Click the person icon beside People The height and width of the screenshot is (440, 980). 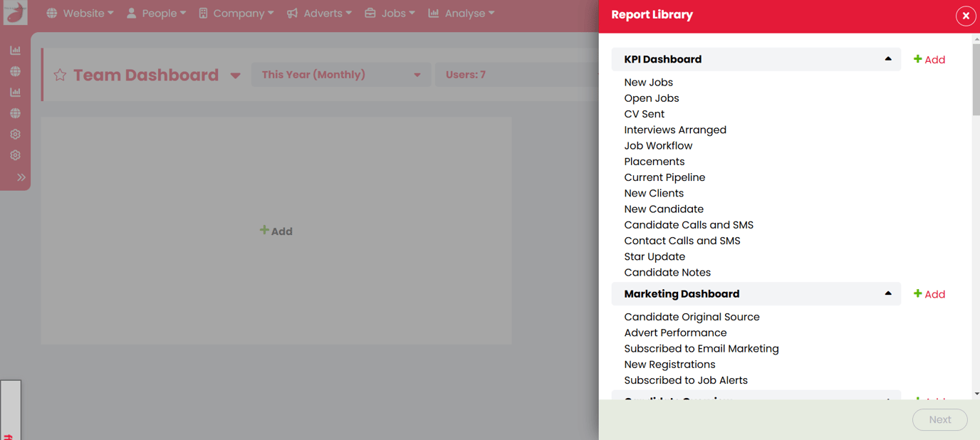tap(132, 14)
